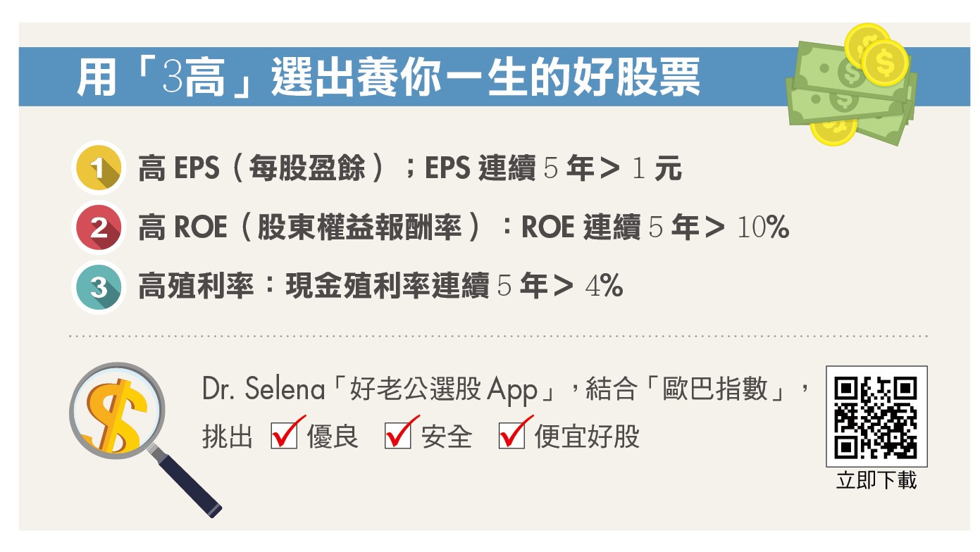Viewport: 980px width, 552px height.
Task: Click the yellow number 1 badge
Action: [99, 169]
